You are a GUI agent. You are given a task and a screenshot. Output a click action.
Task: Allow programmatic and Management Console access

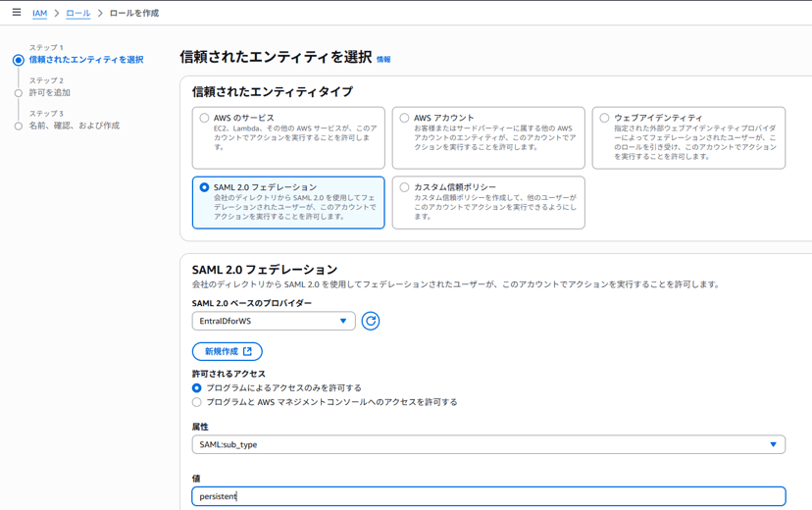pyautogui.click(x=197, y=402)
